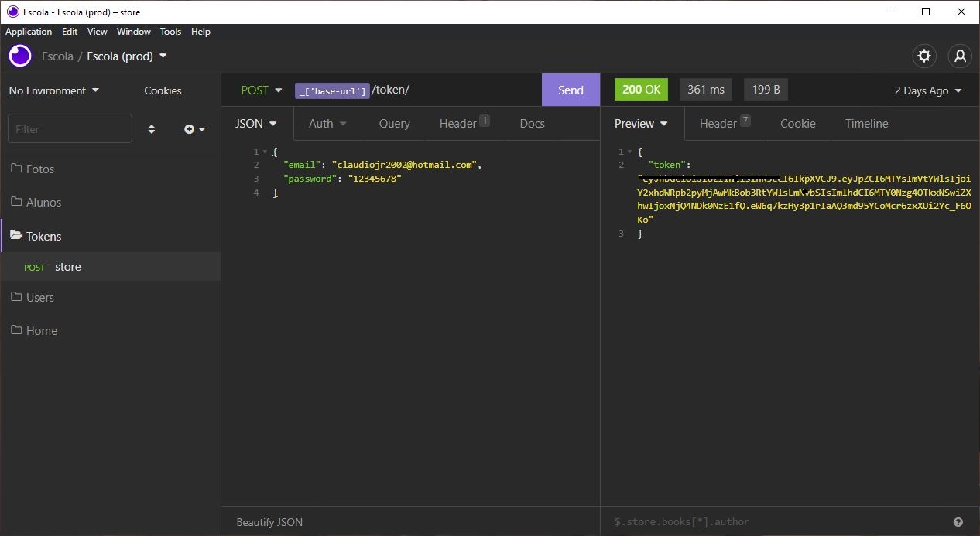Click the Escola breadcrumb link

pyautogui.click(x=57, y=56)
